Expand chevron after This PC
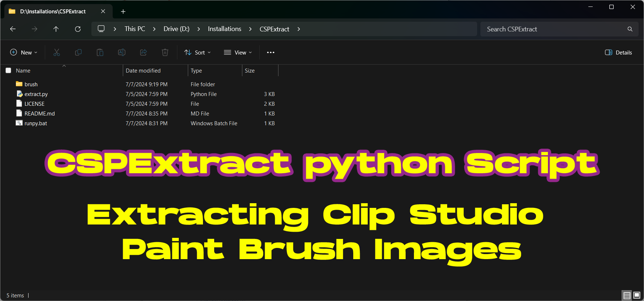Viewport: 644px width, 301px height. tap(154, 29)
